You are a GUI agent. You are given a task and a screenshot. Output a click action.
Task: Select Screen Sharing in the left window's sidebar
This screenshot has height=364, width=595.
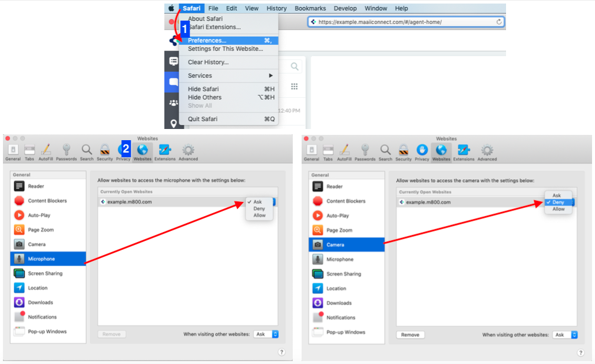click(x=48, y=273)
